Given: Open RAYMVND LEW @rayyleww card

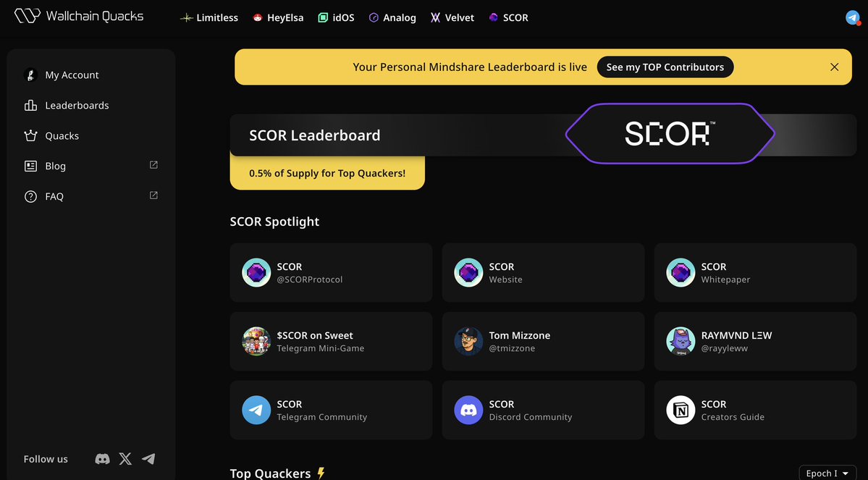Looking at the screenshot, I should click(x=755, y=341).
